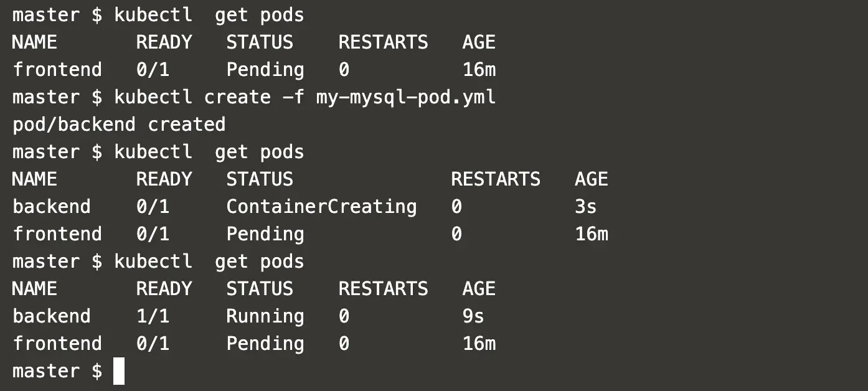Click 'backend' in the Running row
The width and height of the screenshot is (868, 391).
pos(52,316)
